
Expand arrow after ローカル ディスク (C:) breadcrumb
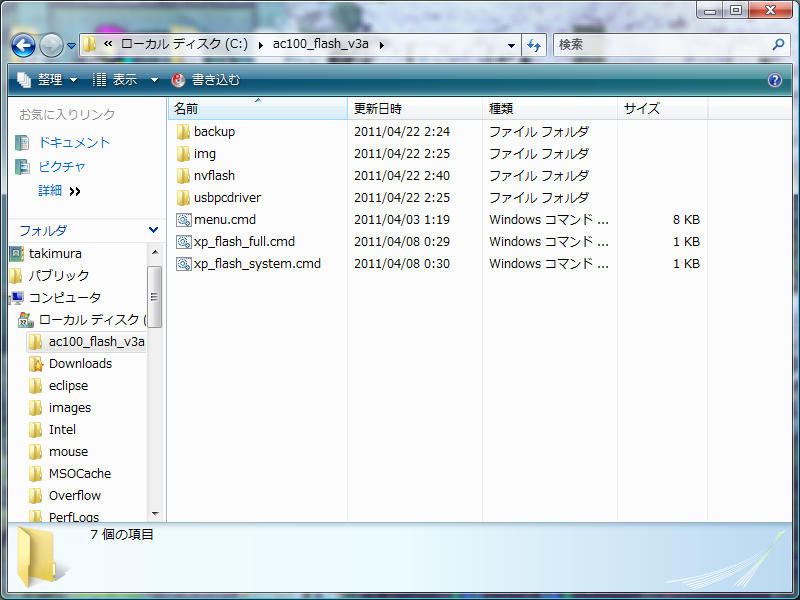261,45
